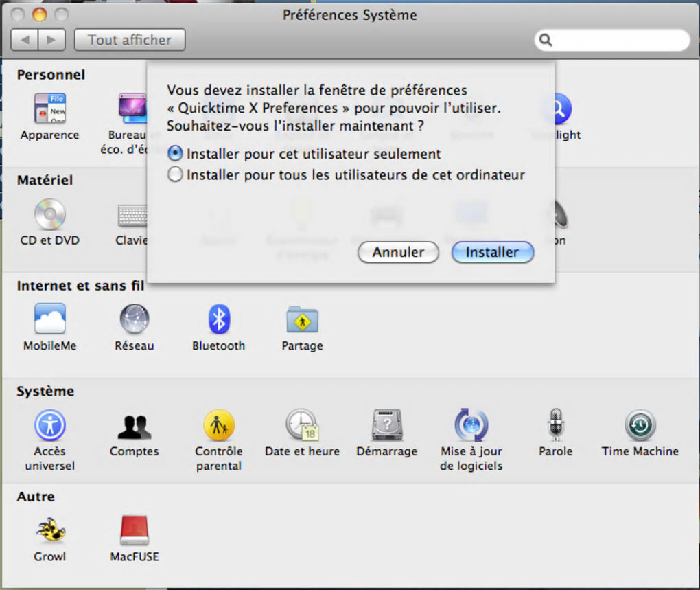The height and width of the screenshot is (590, 700).
Task: Select Installer pour tous les utilisateurs
Action: [175, 174]
